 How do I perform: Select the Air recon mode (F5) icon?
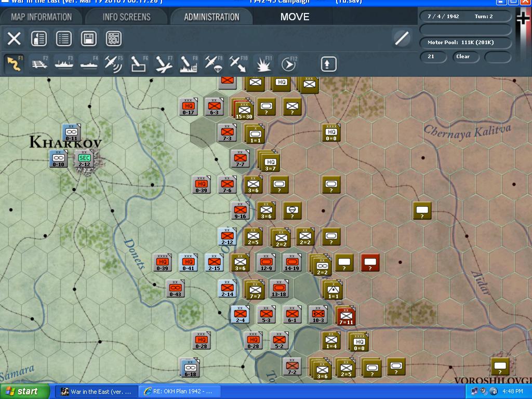[114, 64]
